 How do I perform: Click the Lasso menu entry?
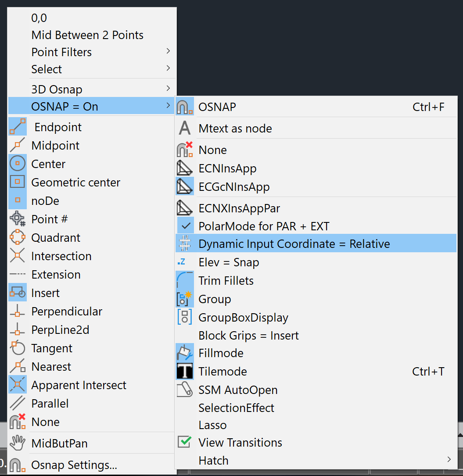click(x=212, y=425)
